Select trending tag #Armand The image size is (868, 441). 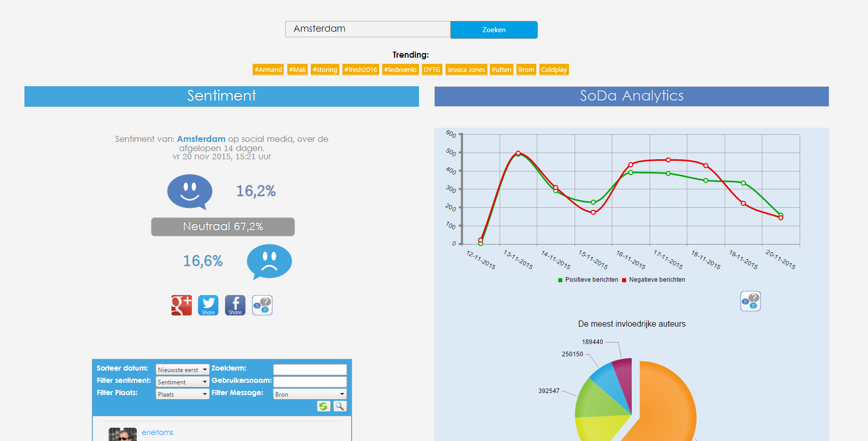tap(268, 69)
